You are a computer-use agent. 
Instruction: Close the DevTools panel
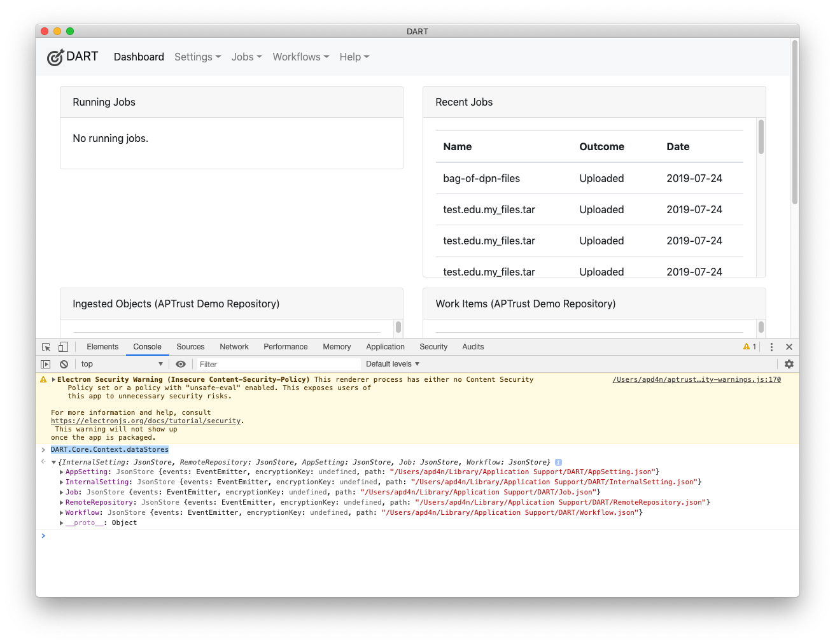789,347
